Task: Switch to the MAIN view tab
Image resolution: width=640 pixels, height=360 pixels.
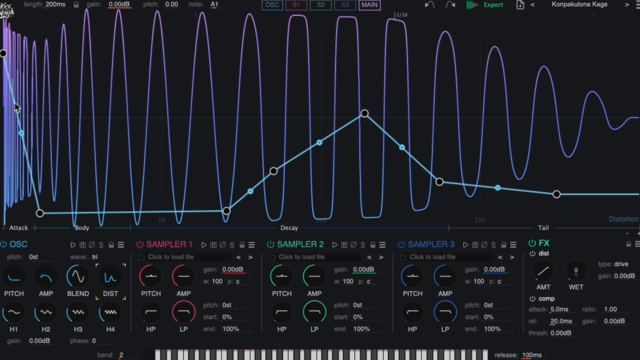Action: pyautogui.click(x=369, y=5)
